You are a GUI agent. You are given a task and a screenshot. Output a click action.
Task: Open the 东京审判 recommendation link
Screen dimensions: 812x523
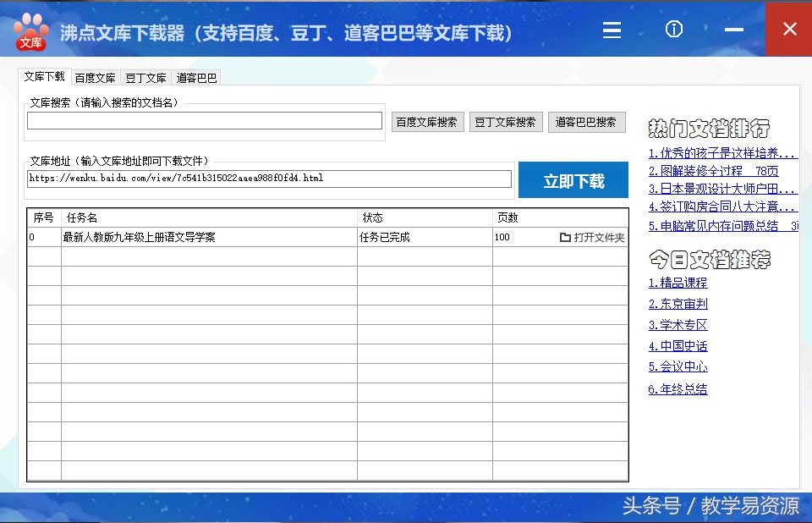[x=678, y=304]
